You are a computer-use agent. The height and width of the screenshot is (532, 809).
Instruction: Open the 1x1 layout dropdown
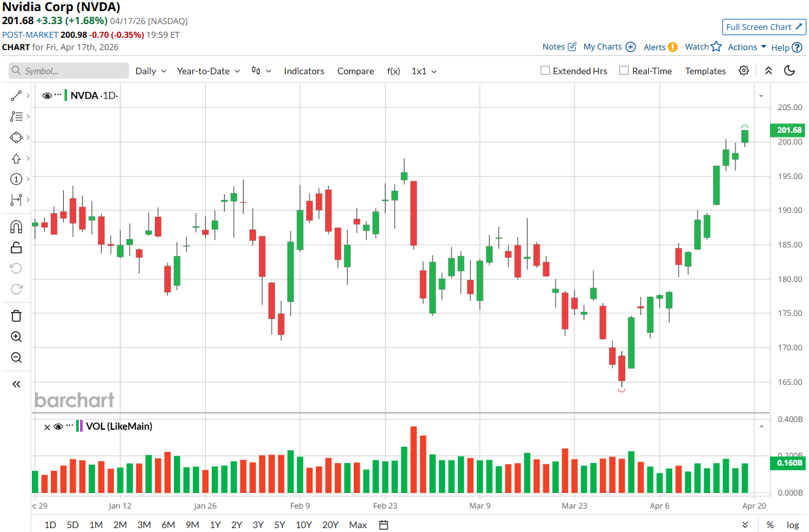tap(424, 71)
